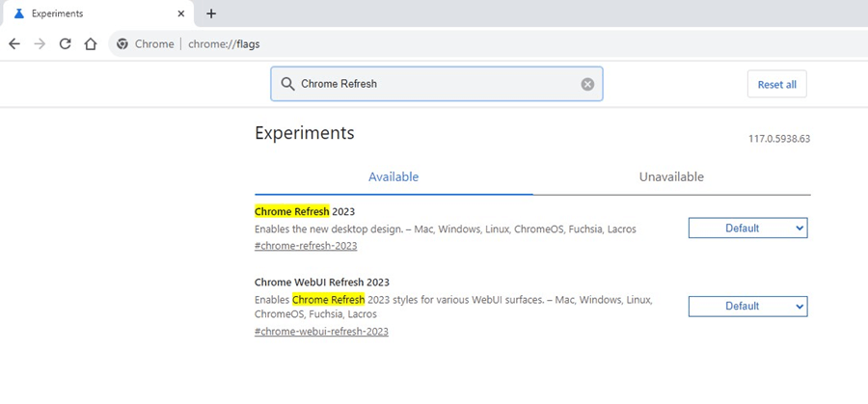The width and height of the screenshot is (868, 404).
Task: Click the Chrome logo in the address bar
Action: [x=122, y=44]
